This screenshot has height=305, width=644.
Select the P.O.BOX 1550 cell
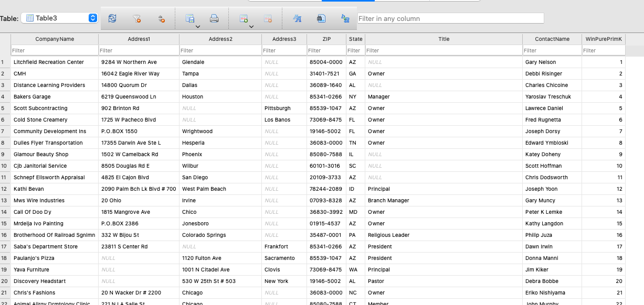139,131
